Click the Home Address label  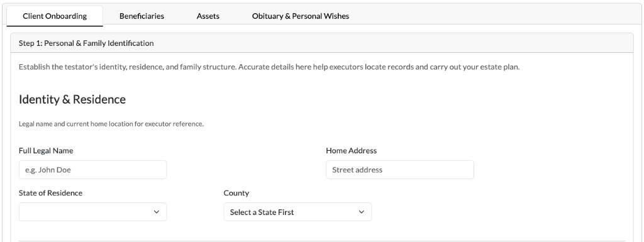[351, 150]
